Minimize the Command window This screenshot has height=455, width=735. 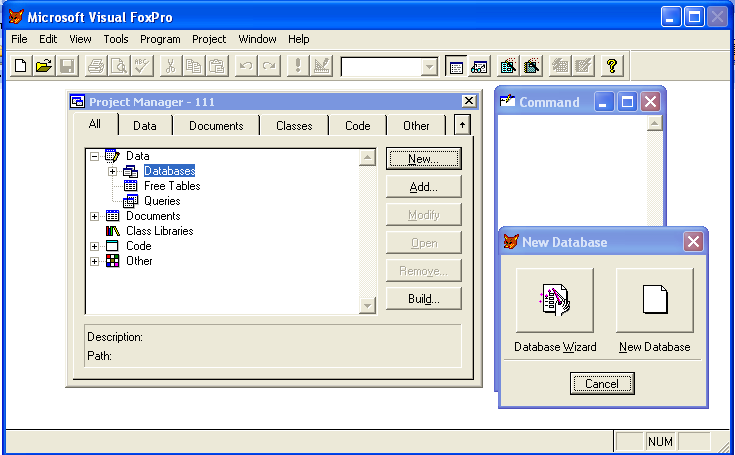coord(603,102)
